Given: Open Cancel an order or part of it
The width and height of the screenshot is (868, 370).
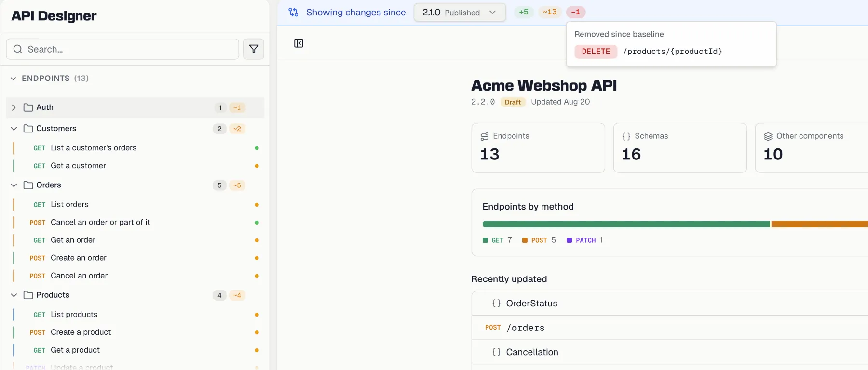Looking at the screenshot, I should click(x=136, y=223).
